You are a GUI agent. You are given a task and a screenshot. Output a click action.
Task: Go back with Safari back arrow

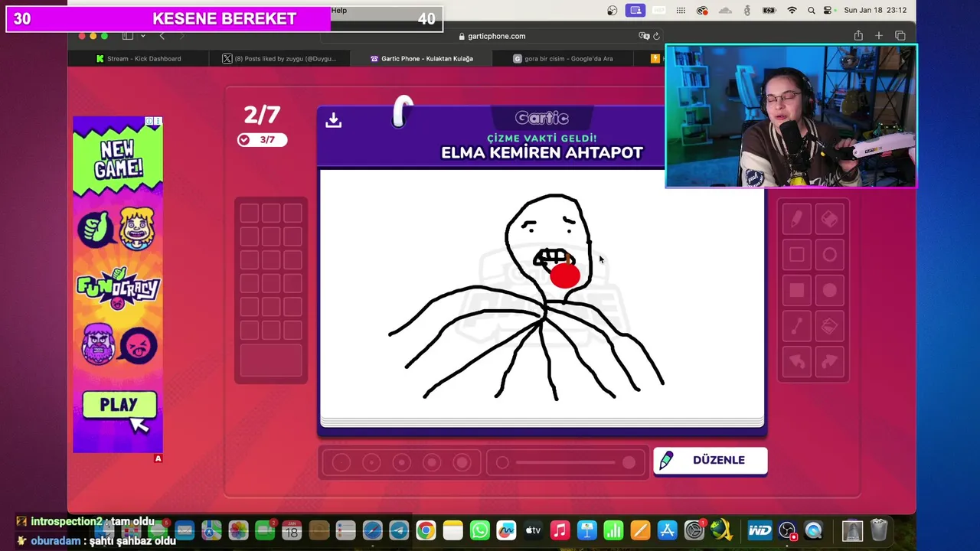pos(162,36)
